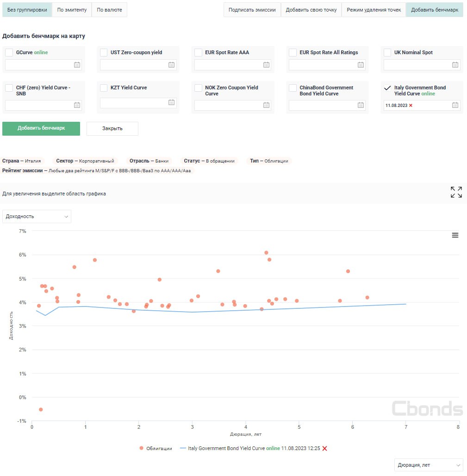The height and width of the screenshot is (476, 467).
Task: Remove Italy benchmark via legend red X
Action: [325, 448]
